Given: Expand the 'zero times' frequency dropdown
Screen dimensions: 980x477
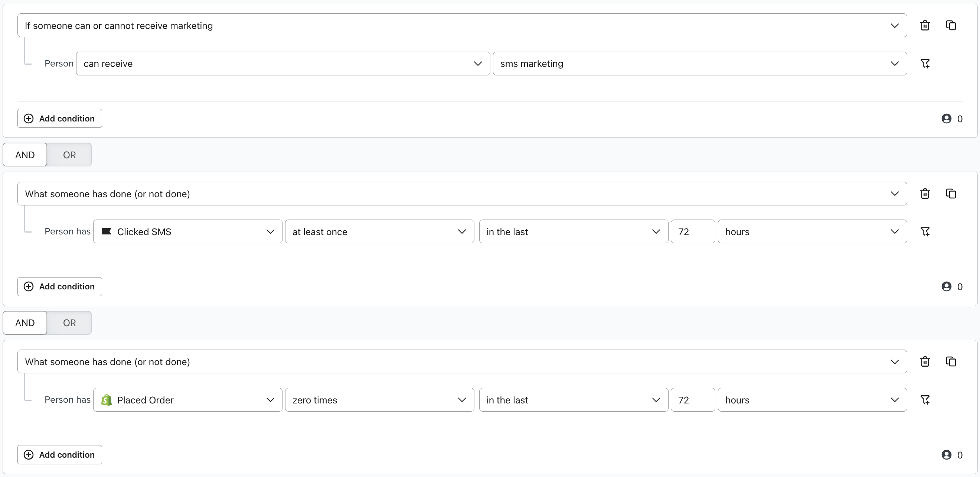Looking at the screenshot, I should 379,400.
